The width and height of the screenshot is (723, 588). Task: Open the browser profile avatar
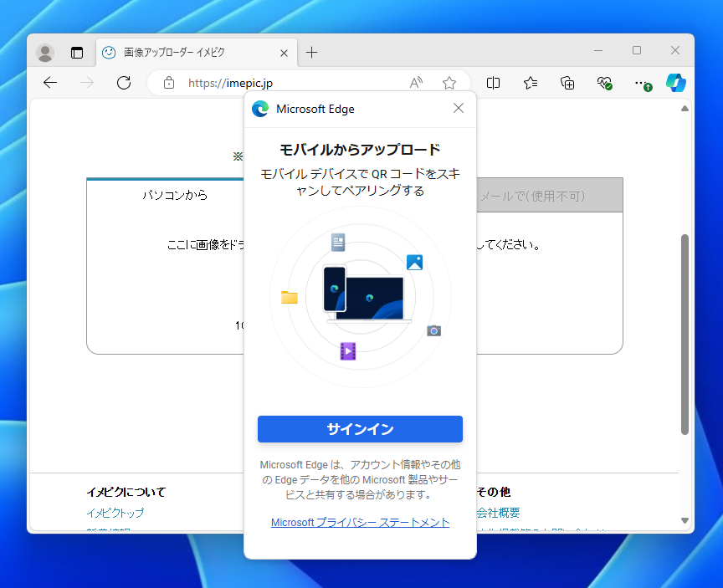[x=45, y=52]
